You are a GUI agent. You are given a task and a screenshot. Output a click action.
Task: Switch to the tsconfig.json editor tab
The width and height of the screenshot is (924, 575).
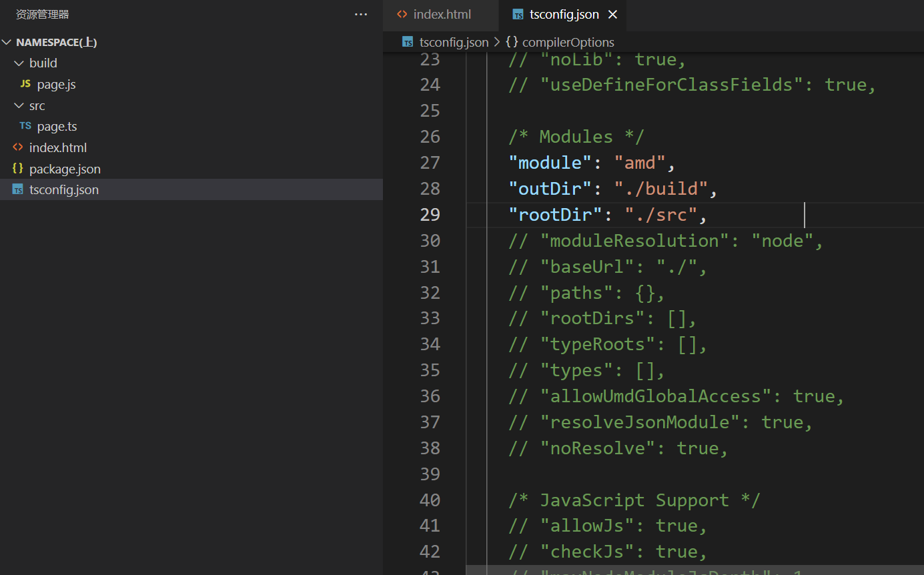point(564,15)
